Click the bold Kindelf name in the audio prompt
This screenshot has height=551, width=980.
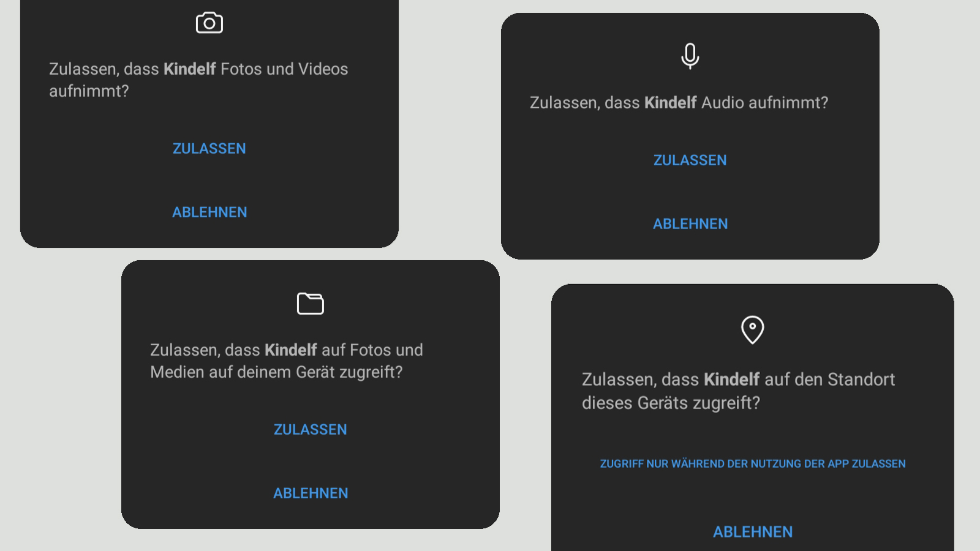coord(671,103)
